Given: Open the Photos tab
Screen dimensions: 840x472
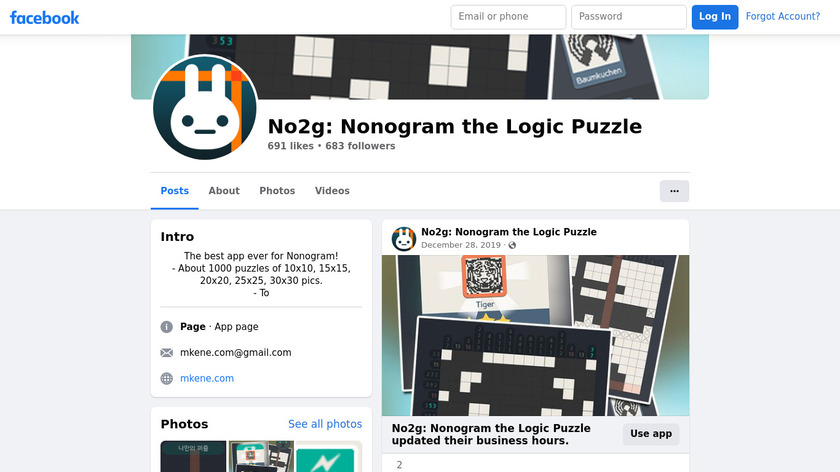Looking at the screenshot, I should [x=277, y=191].
